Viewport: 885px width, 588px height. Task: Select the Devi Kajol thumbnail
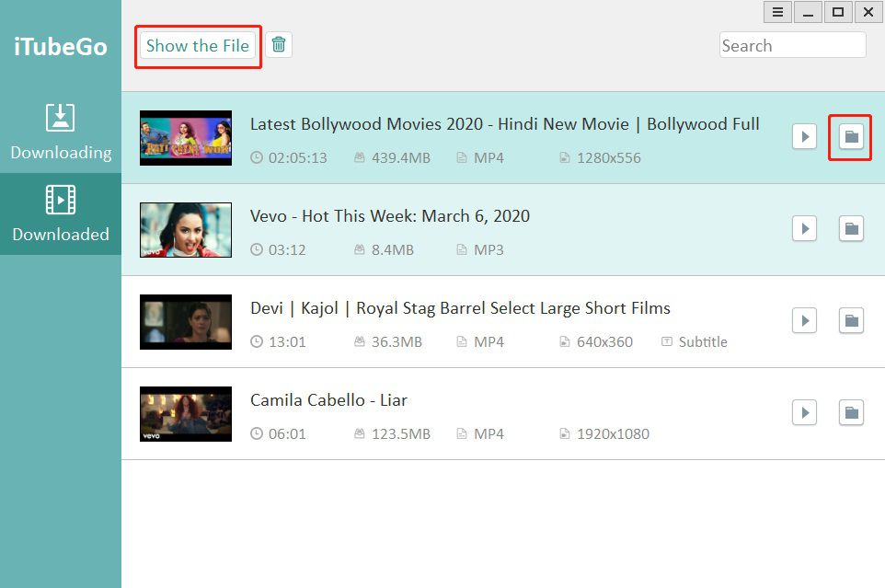click(186, 322)
